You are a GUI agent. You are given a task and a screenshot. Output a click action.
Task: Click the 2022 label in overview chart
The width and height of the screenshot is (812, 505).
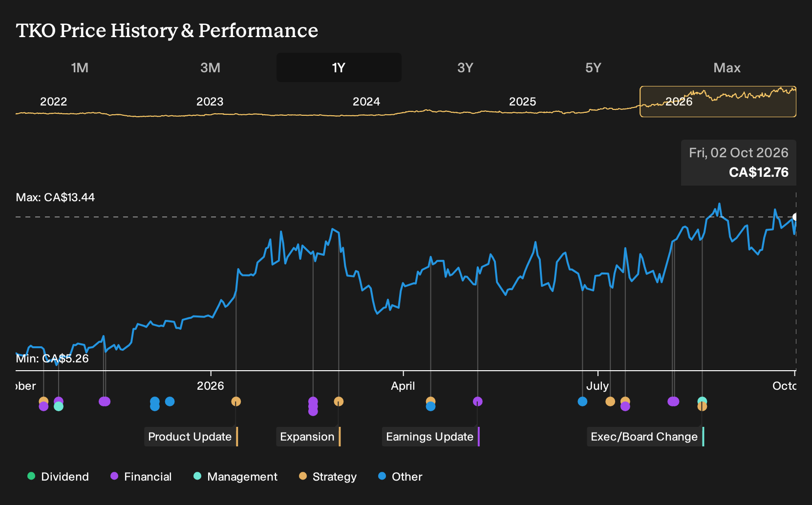[53, 102]
